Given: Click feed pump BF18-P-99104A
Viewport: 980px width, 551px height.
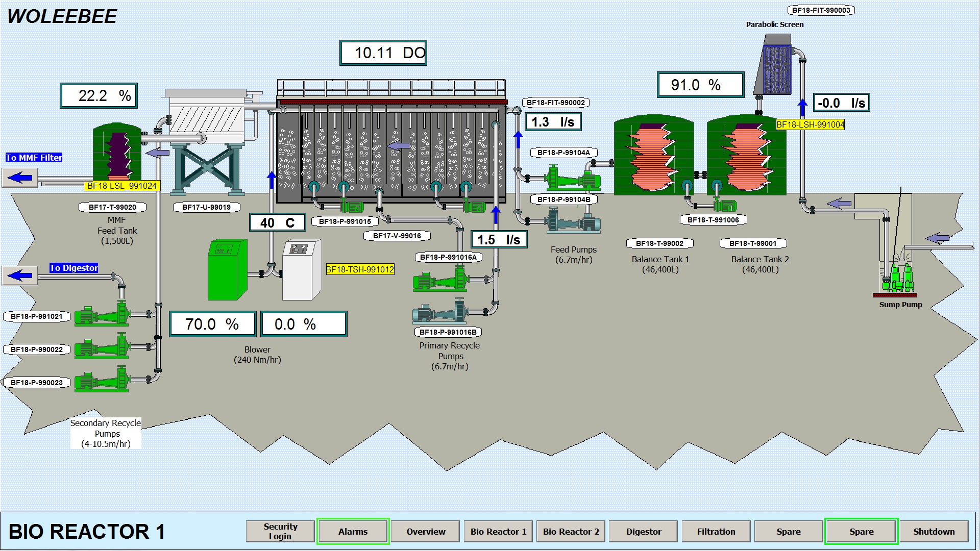Looking at the screenshot, I should point(573,178).
